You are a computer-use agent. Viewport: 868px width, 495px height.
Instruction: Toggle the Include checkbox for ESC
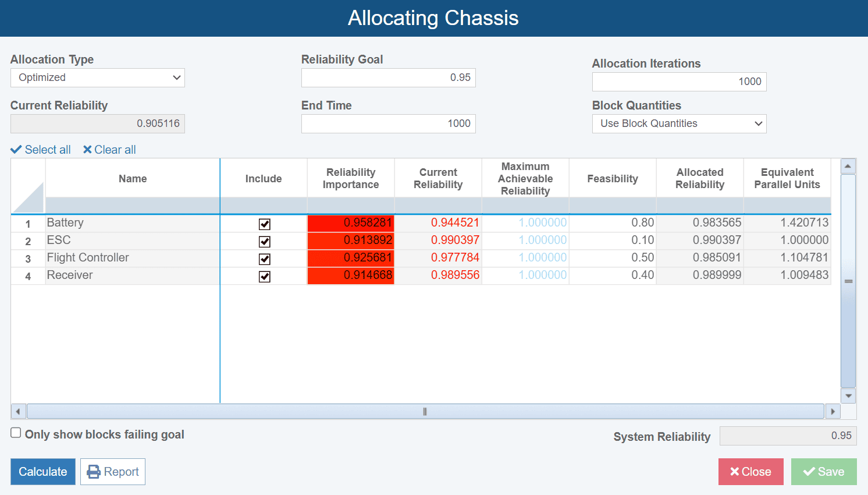265,242
